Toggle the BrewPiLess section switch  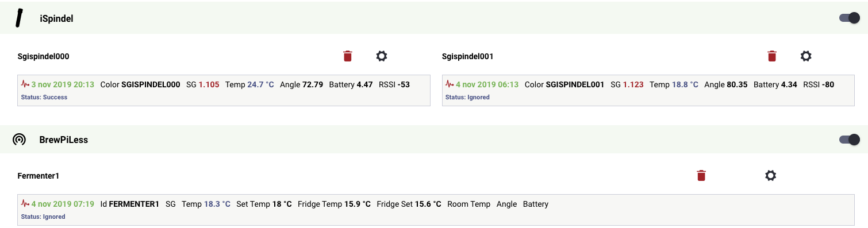[x=849, y=139]
